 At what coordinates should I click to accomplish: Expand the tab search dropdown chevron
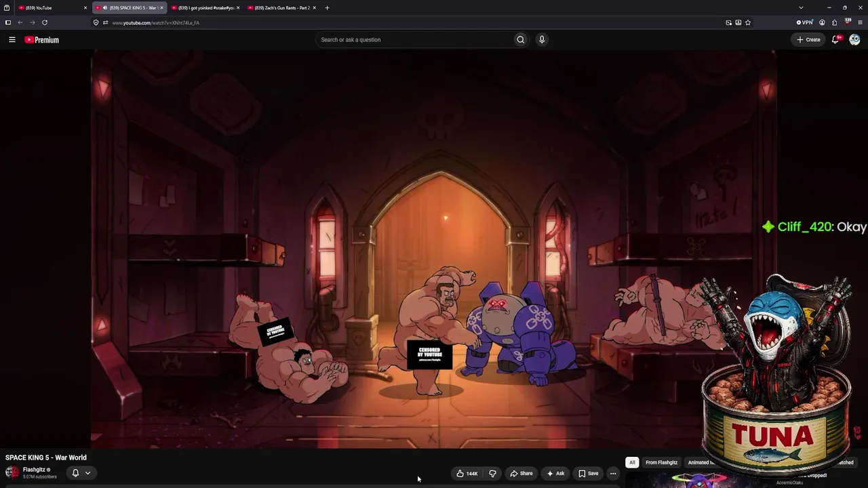click(801, 7)
